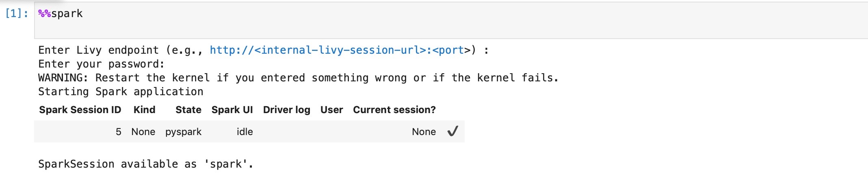Click the Kind column header
Screen dimensions: 868x179
coord(144,110)
